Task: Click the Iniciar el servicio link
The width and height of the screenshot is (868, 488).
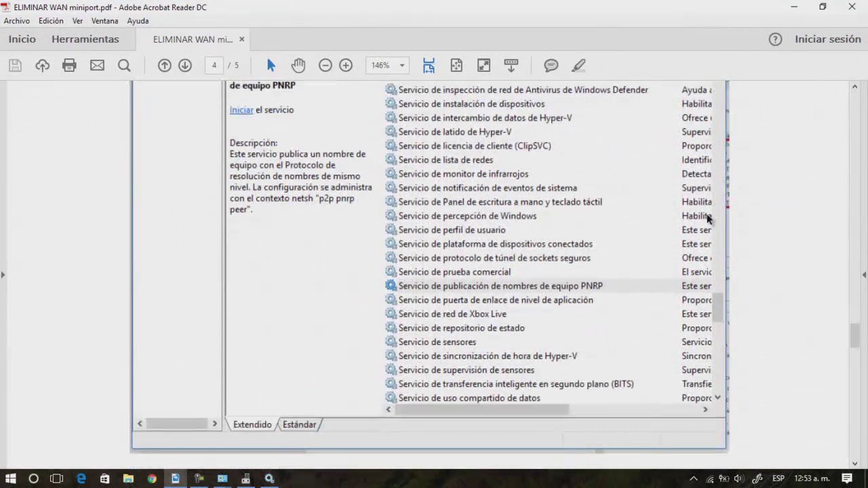Action: [241, 110]
